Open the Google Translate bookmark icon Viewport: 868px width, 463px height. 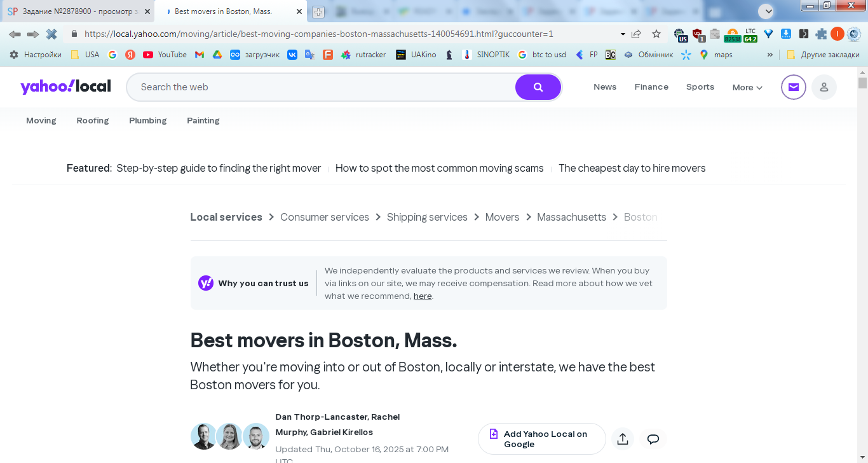tap(309, 55)
